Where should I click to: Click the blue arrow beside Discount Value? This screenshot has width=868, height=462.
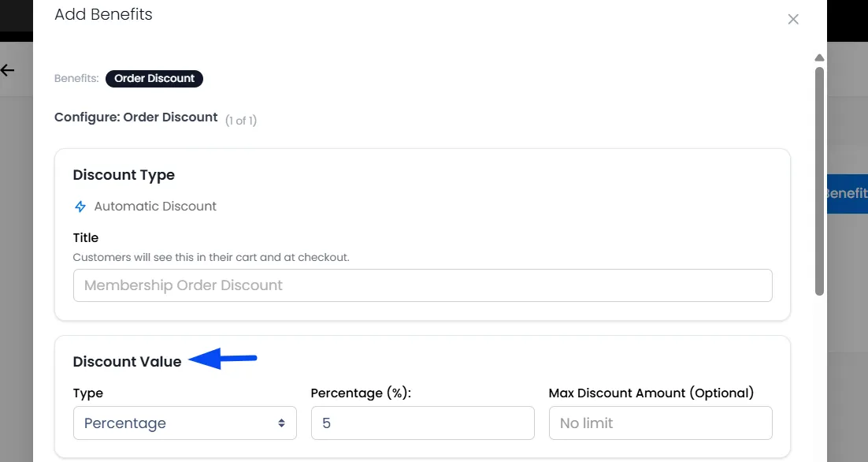point(223,359)
